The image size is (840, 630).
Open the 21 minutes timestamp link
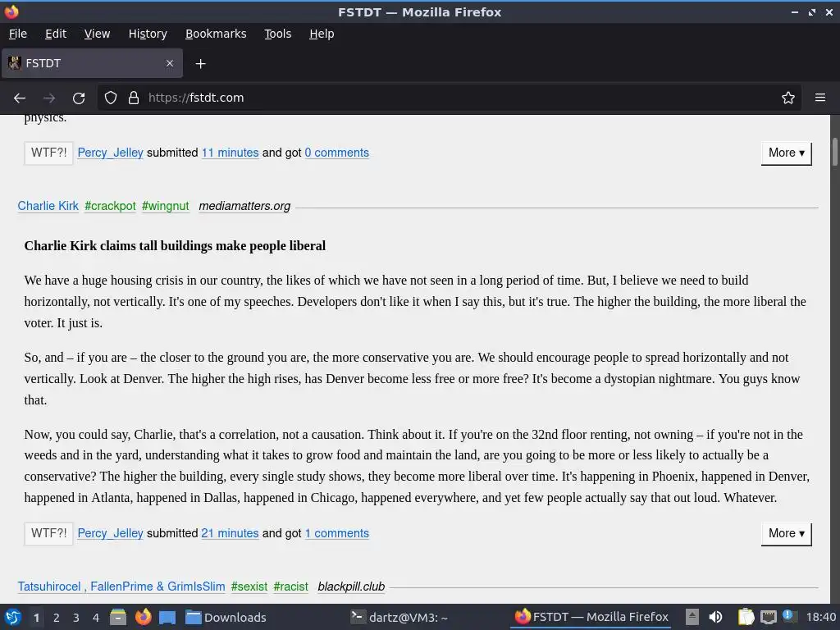pyautogui.click(x=230, y=533)
